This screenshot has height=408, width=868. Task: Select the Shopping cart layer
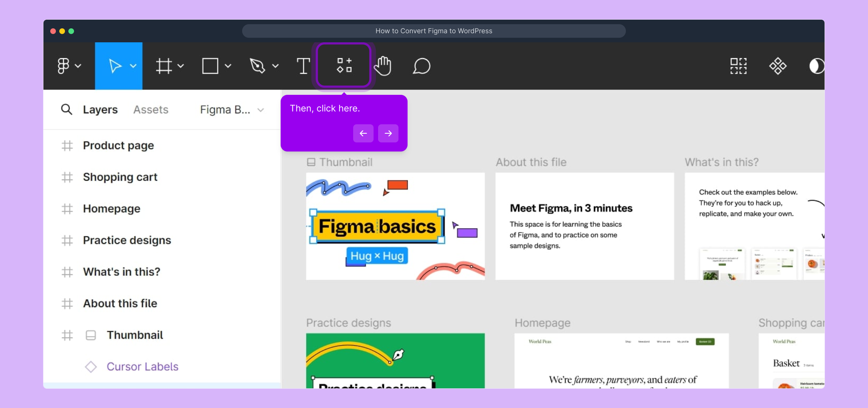[120, 177]
